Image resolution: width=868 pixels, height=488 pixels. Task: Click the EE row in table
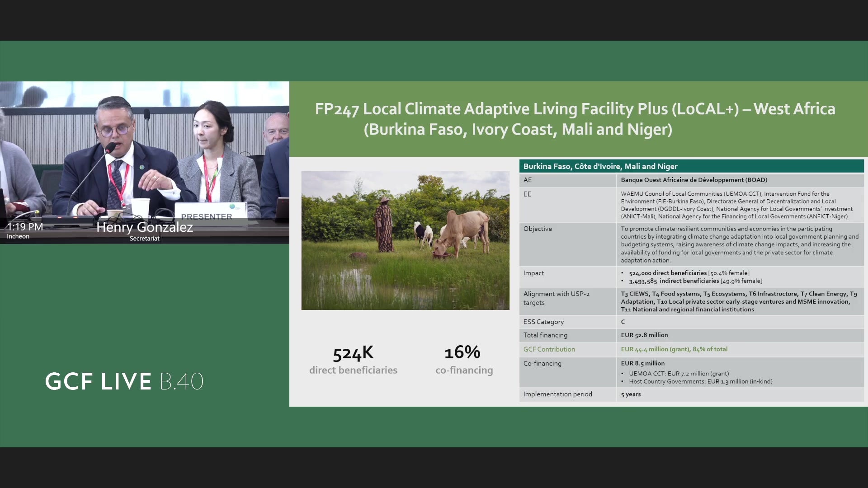click(691, 205)
